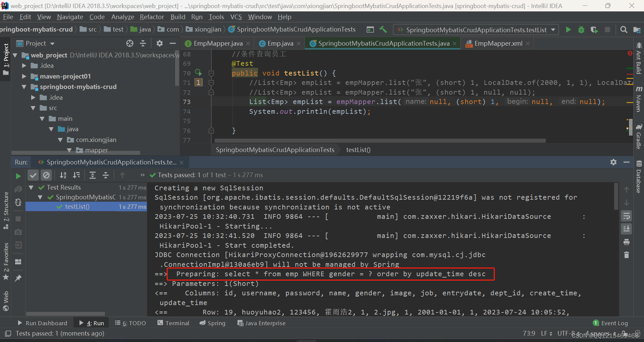Click the up arrow in console toolbar
The height and width of the screenshot is (342, 644).
click(626, 190)
